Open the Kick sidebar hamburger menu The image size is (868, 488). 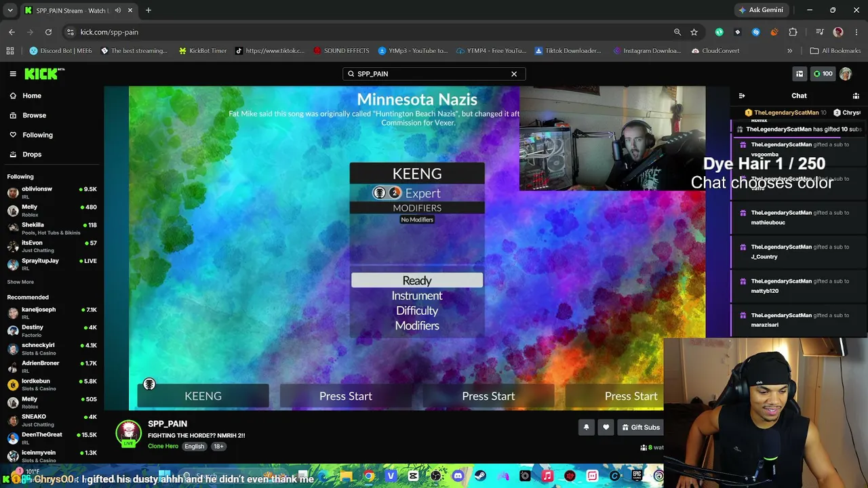point(13,74)
